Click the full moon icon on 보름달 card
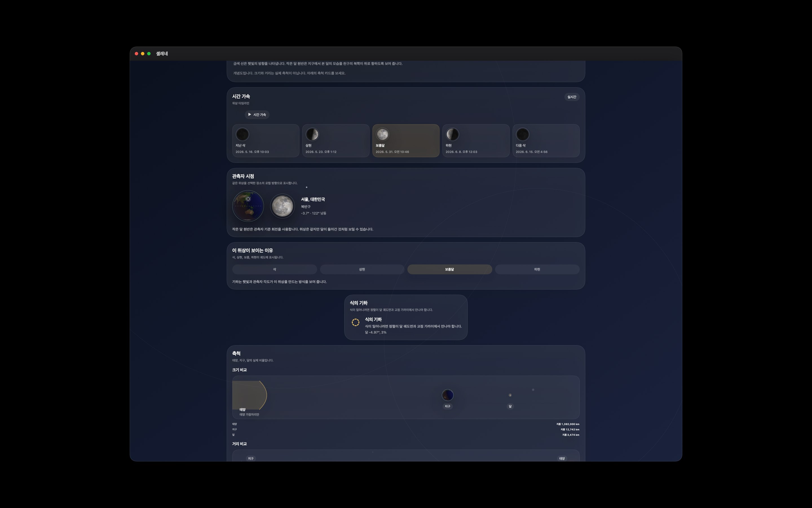The height and width of the screenshot is (508, 812). (x=382, y=134)
